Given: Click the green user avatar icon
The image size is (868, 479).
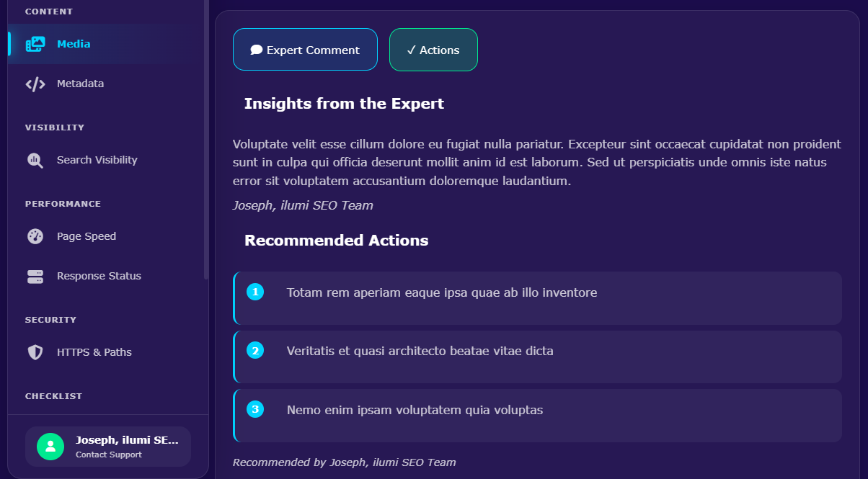Looking at the screenshot, I should coord(49,447).
